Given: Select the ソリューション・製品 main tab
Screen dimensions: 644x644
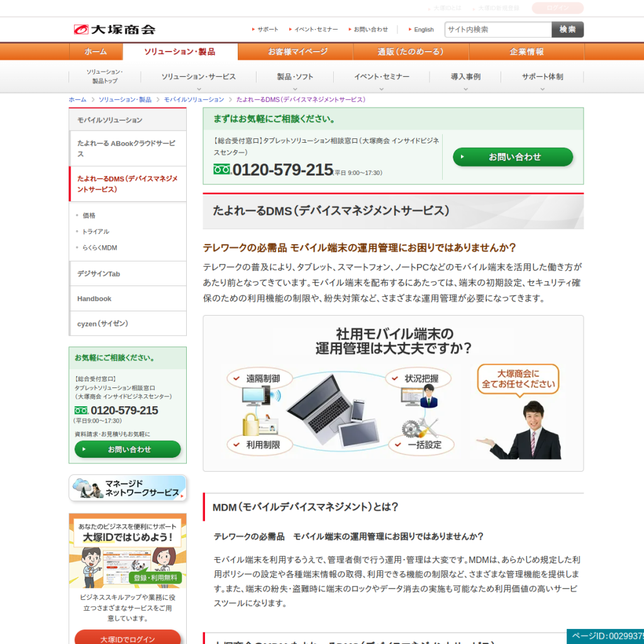Looking at the screenshot, I should tap(180, 52).
